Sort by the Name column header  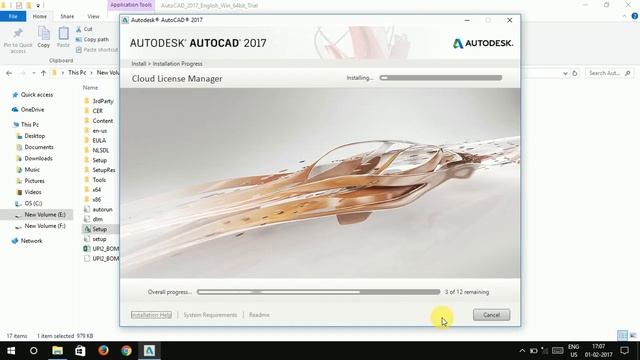tap(90, 87)
